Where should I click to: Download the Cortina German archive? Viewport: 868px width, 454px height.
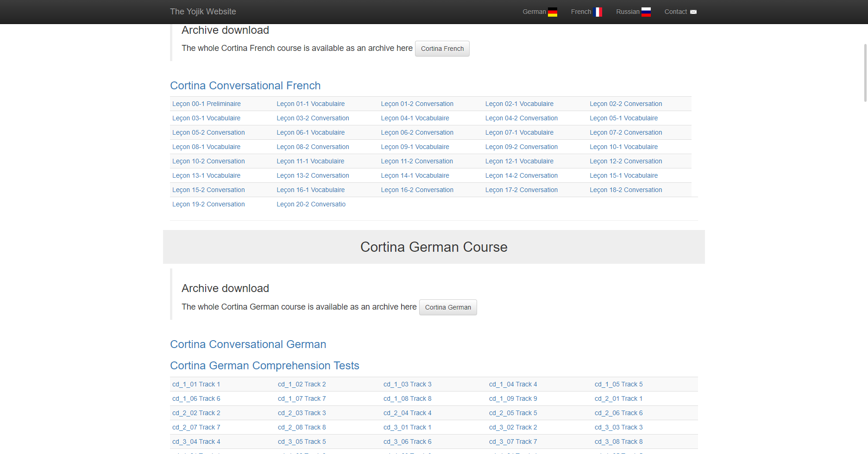click(447, 307)
